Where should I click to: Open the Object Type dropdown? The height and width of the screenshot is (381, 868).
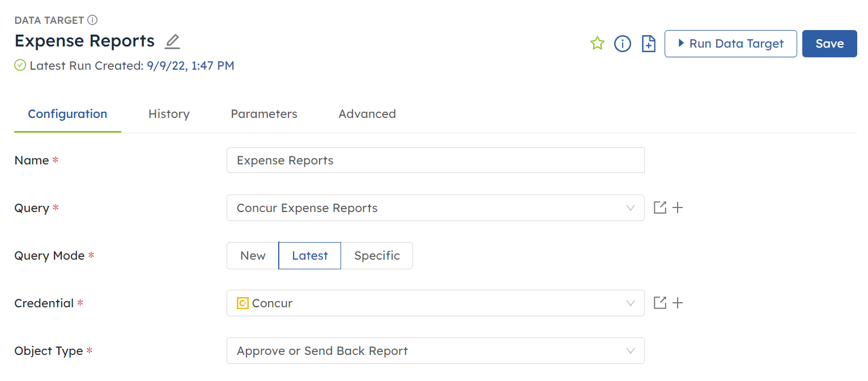click(x=630, y=350)
